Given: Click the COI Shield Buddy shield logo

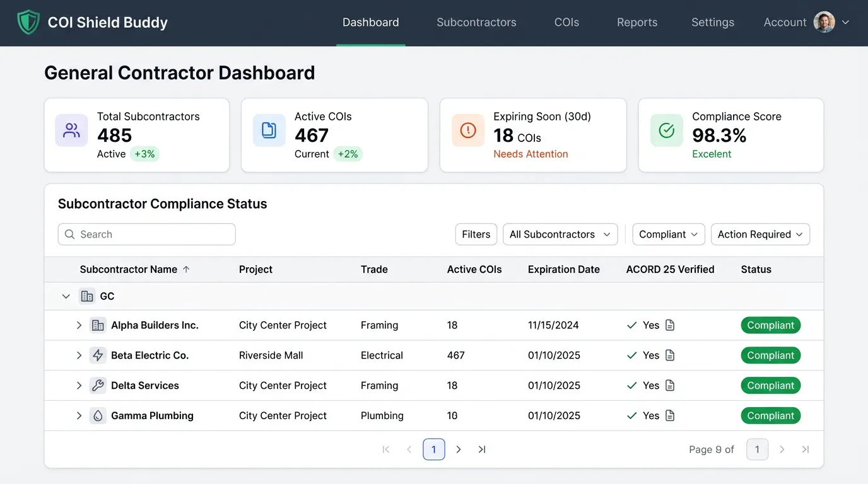Looking at the screenshot, I should [28, 23].
